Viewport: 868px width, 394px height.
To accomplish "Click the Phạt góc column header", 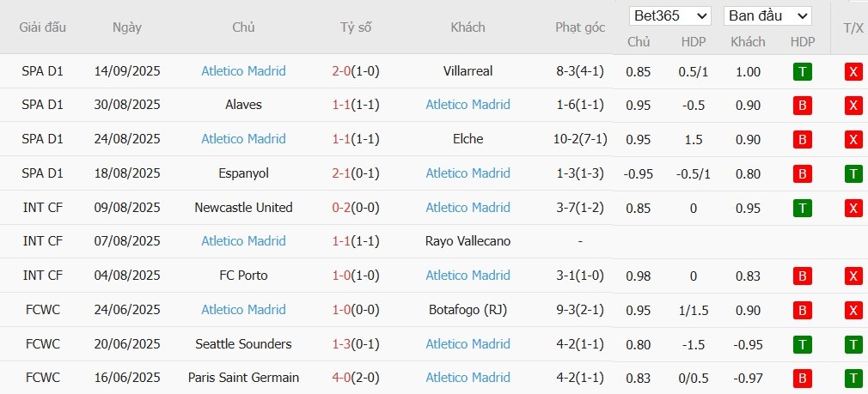I will point(580,27).
